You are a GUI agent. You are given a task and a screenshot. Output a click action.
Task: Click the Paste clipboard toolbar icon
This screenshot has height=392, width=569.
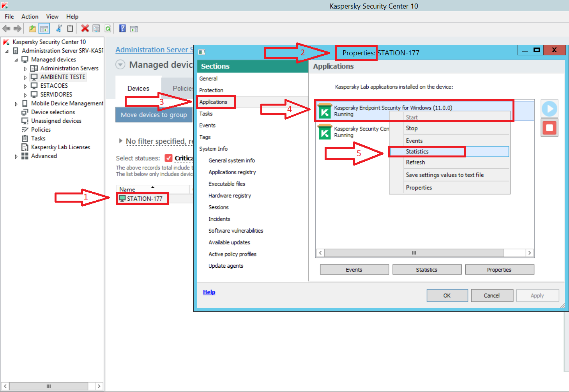(x=70, y=28)
